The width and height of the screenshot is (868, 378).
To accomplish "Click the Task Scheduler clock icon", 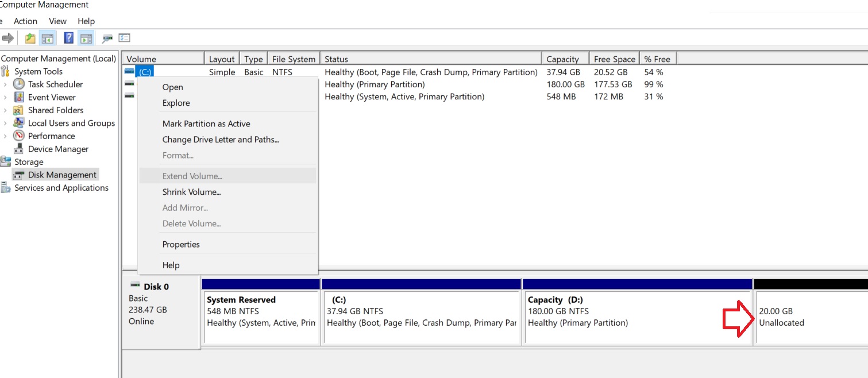I will click(x=19, y=84).
